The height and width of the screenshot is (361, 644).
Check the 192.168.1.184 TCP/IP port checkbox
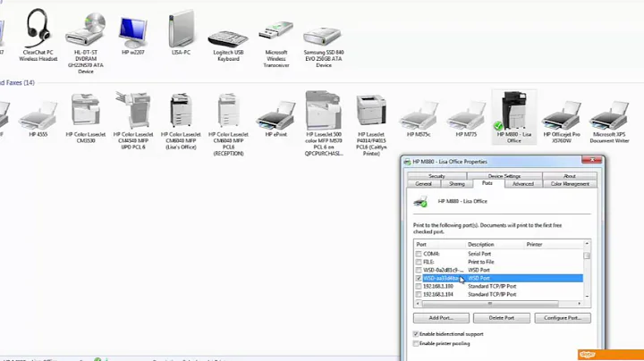[x=418, y=295]
